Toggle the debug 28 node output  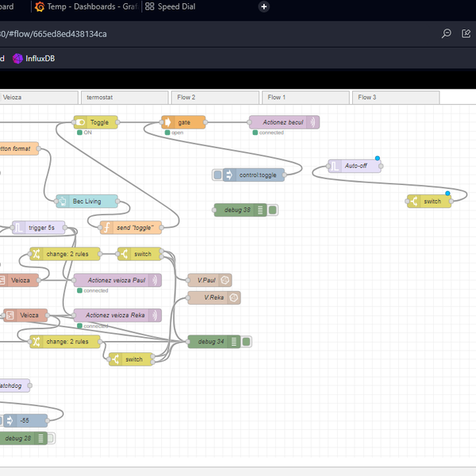(x=51, y=438)
